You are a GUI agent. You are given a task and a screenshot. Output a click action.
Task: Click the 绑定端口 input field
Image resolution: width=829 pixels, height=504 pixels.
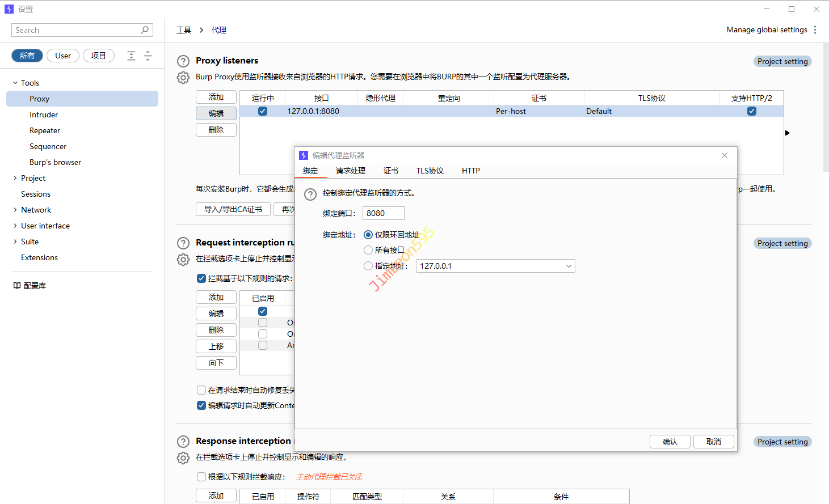pos(383,213)
